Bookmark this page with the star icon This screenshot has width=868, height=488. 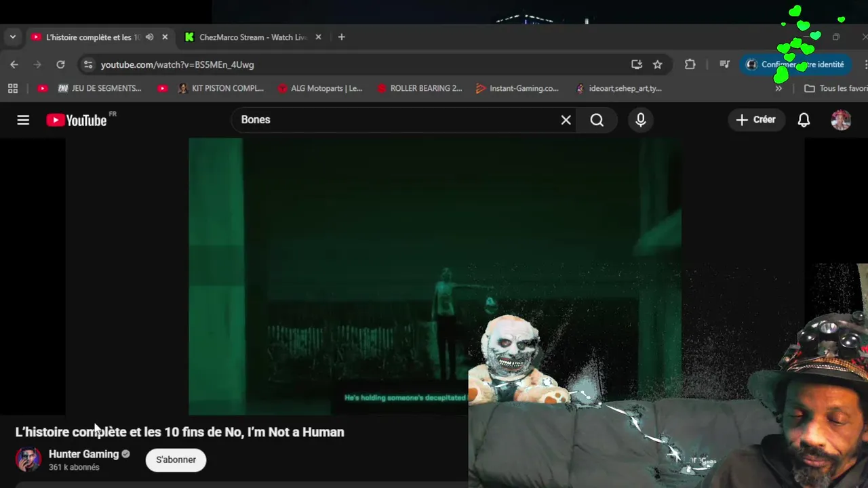[x=657, y=64]
